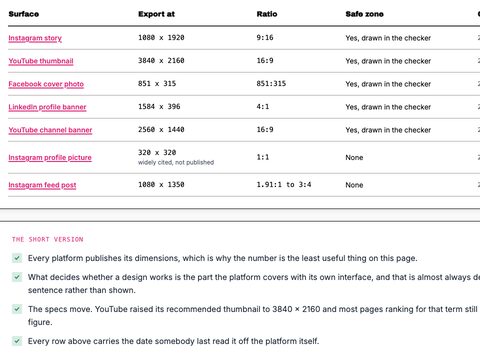Click the Export at column header
This screenshot has width=480, height=360.
pyautogui.click(x=156, y=14)
